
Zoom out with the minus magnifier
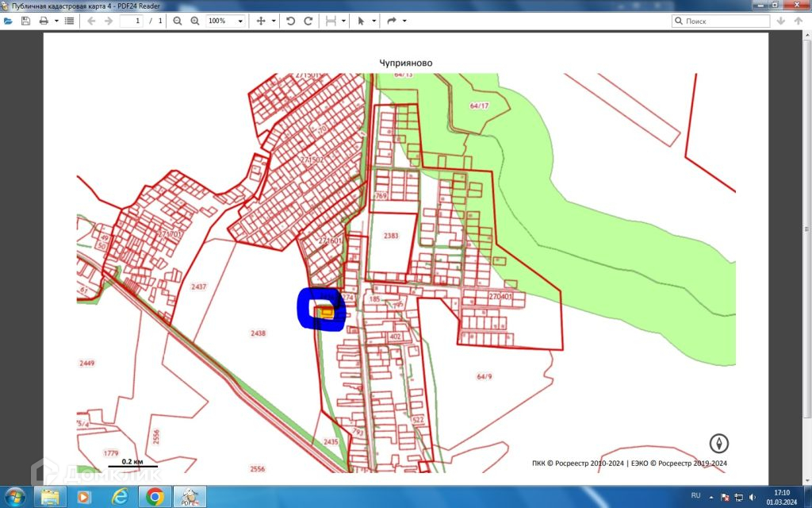(178, 21)
